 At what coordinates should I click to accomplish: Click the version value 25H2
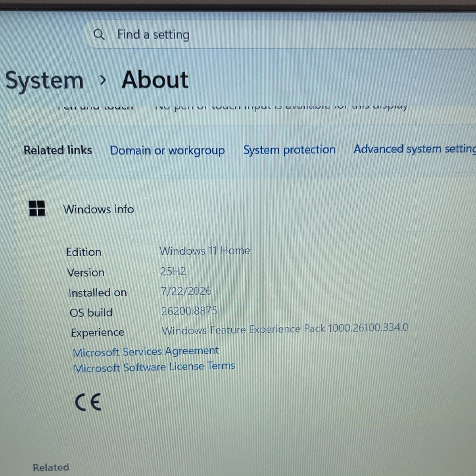click(173, 271)
